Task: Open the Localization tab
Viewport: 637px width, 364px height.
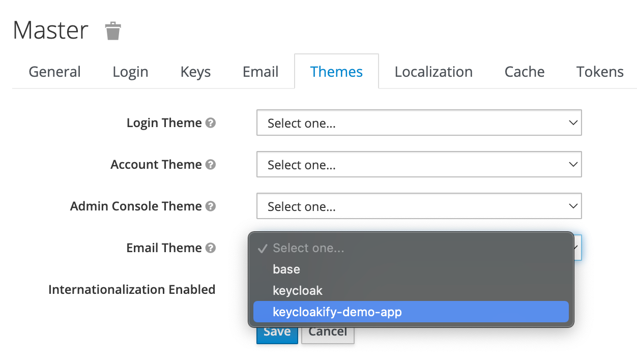Action: [433, 72]
